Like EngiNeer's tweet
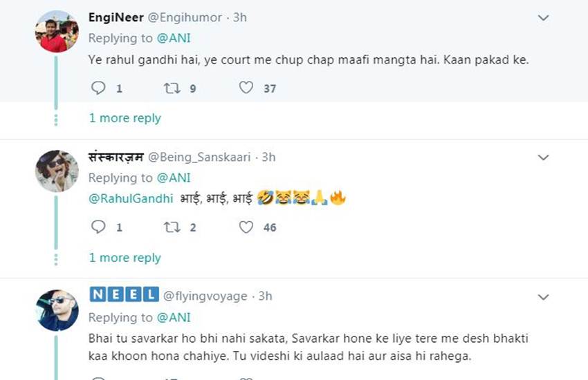The width and height of the screenshot is (588, 380). point(246,88)
